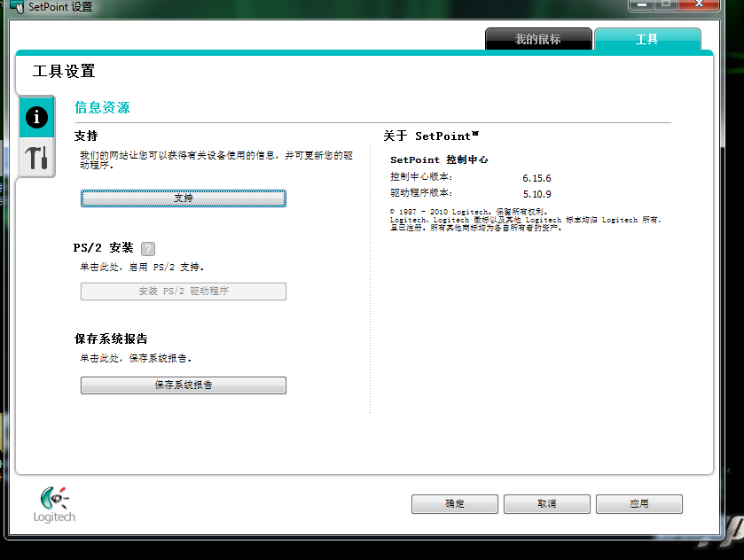Click the 关于 SetPoint heading

[431, 136]
